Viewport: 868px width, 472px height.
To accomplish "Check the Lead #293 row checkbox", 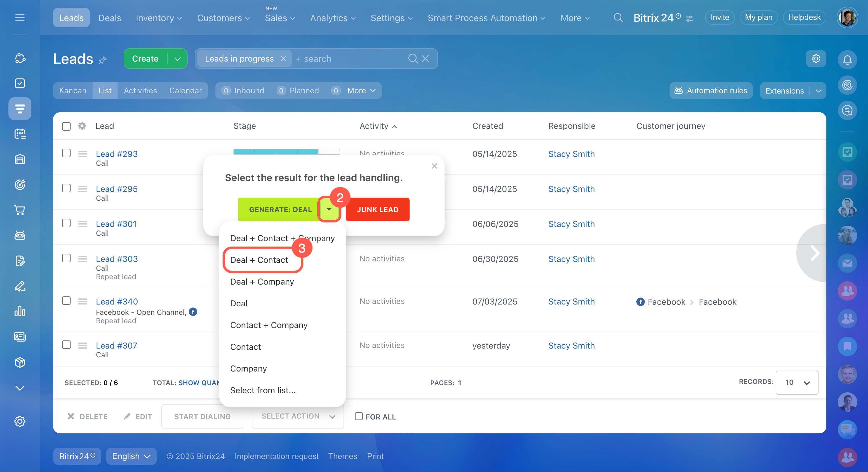I will (x=66, y=153).
